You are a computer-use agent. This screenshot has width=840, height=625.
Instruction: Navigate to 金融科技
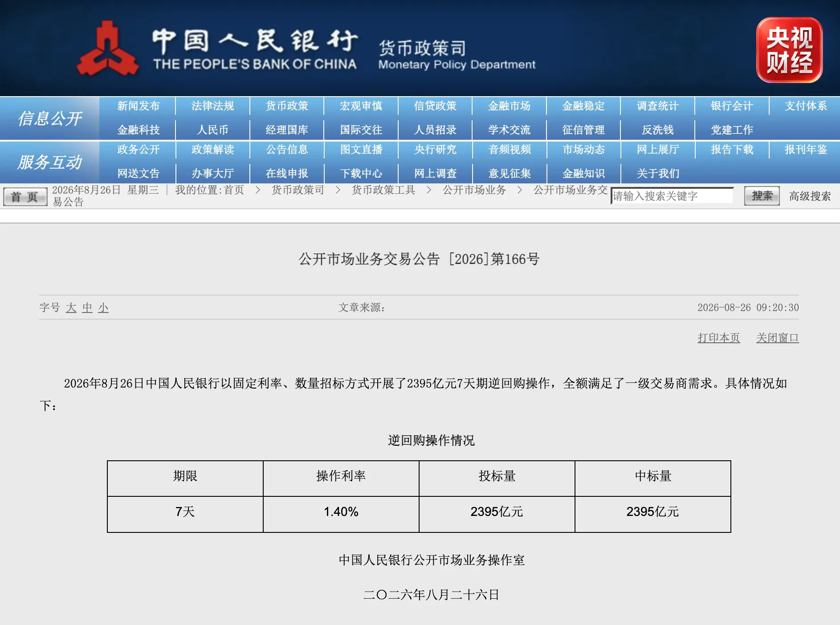[x=139, y=130]
